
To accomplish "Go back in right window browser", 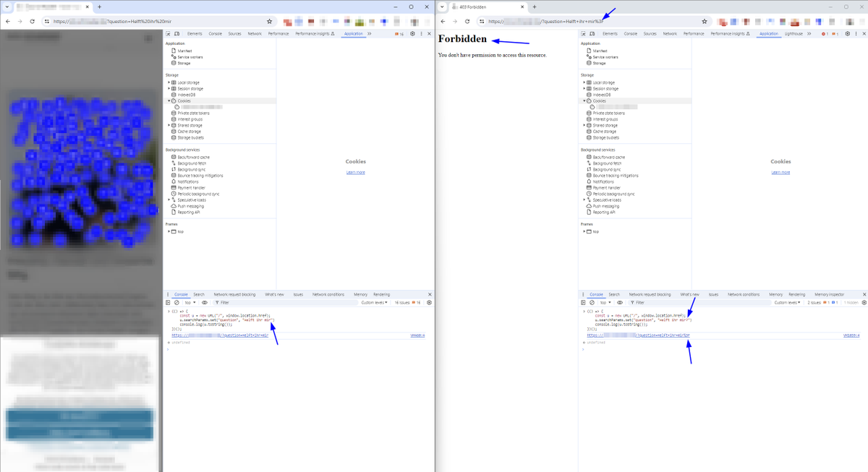I will coord(442,21).
